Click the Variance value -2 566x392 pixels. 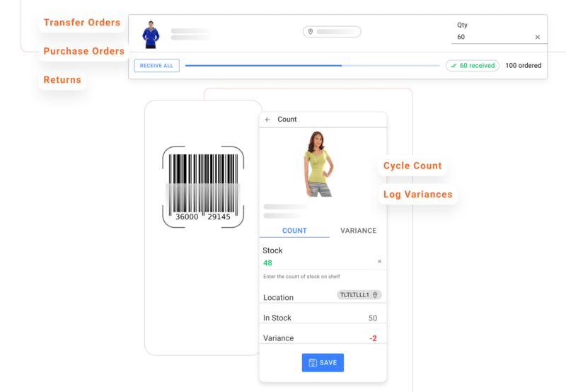click(x=373, y=338)
